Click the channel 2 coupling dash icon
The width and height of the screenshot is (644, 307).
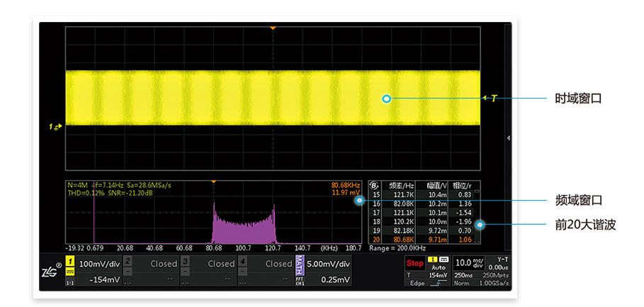[128, 272]
